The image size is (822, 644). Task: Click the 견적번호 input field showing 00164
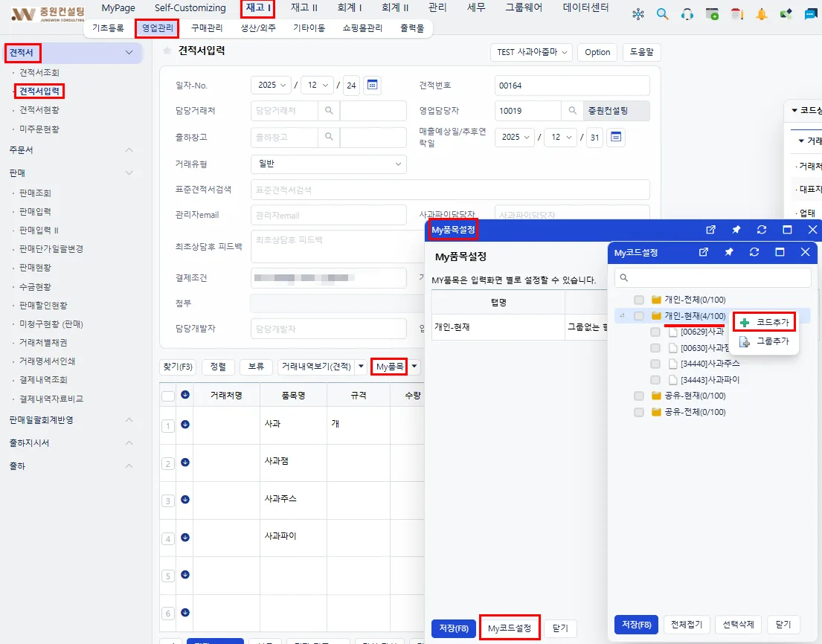572,86
